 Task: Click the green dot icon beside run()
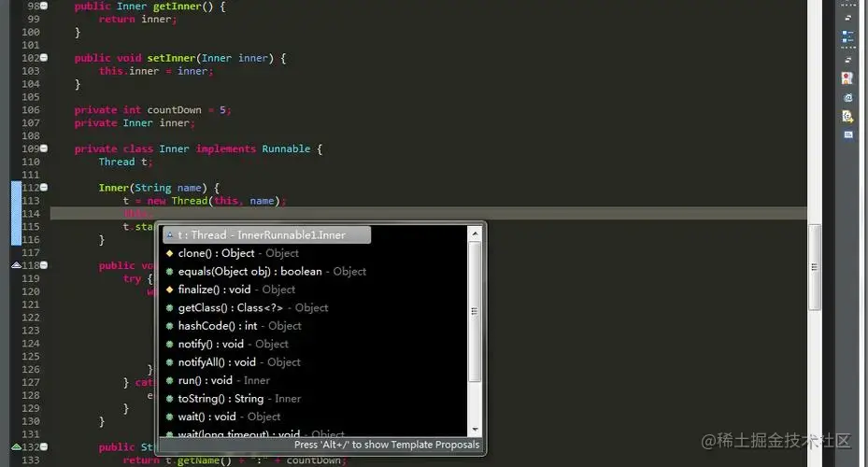[x=169, y=381]
